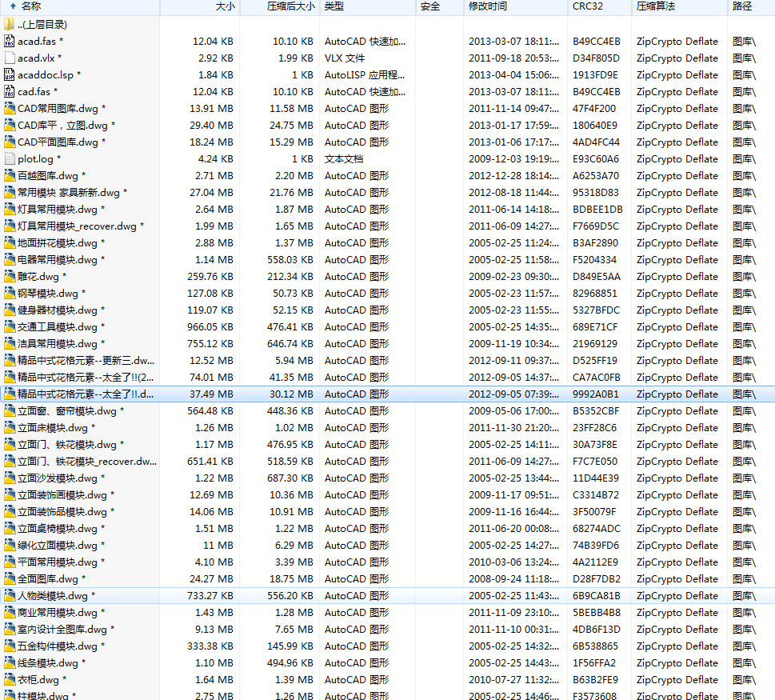
Task: Select the 74.01 MB 精品中式花格元素 file
Action: click(x=86, y=377)
